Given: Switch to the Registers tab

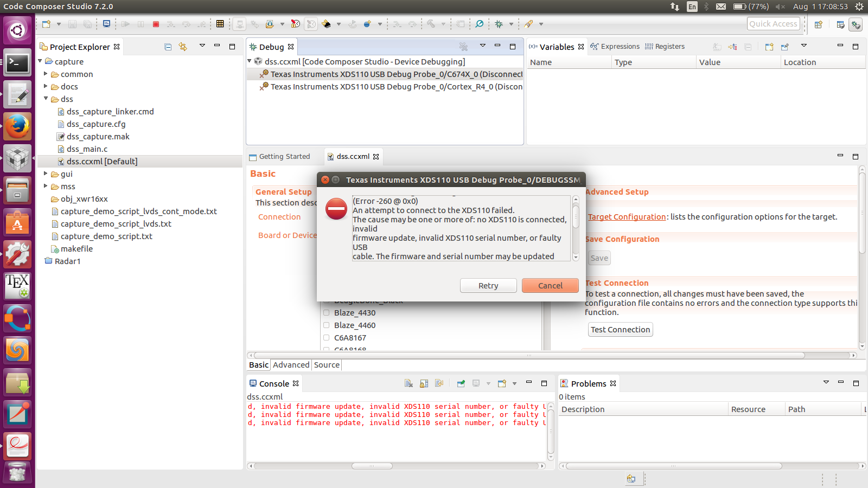Looking at the screenshot, I should [665, 47].
